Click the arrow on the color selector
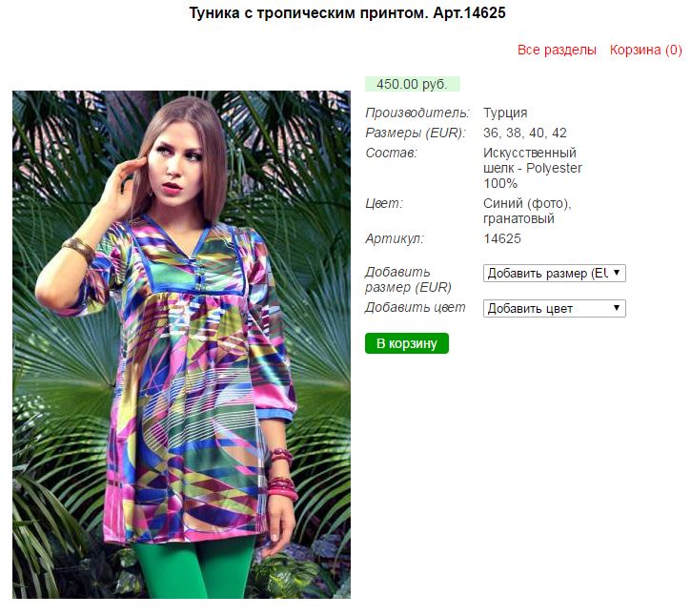Viewport: 691px width, 616px height. (617, 308)
